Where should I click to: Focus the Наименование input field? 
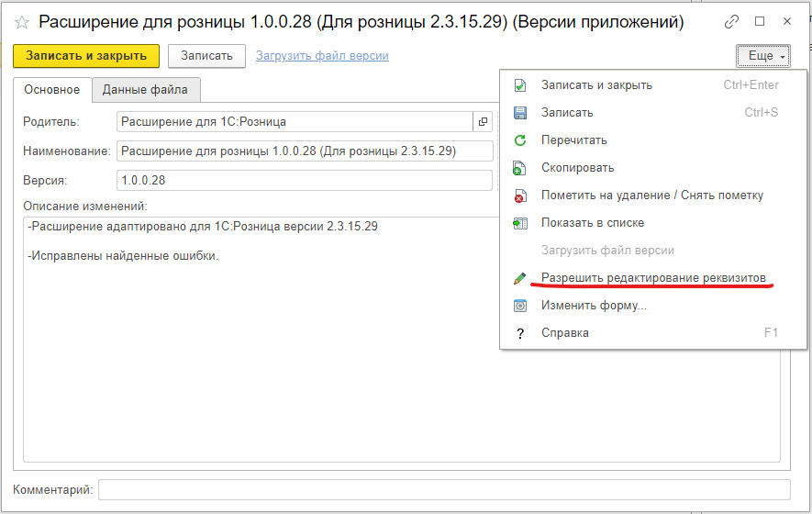pos(305,151)
